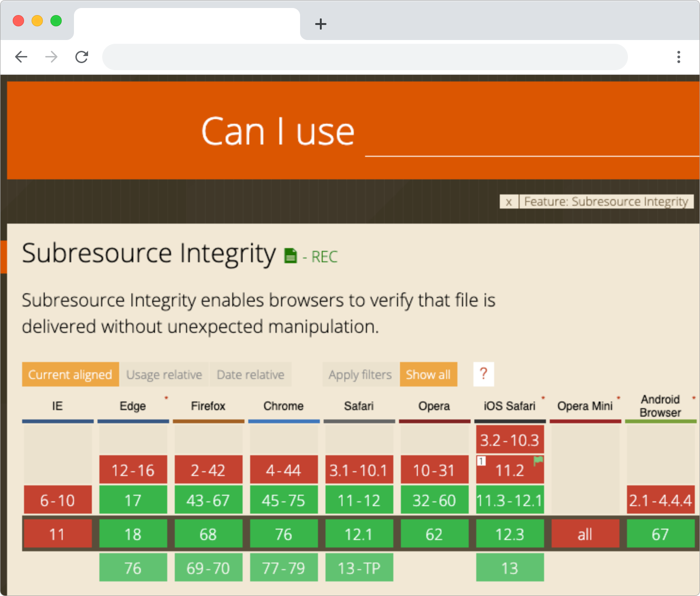Select the iOS Safari 3.2-10.3 cell
The height and width of the screenshot is (596, 700).
coord(510,440)
